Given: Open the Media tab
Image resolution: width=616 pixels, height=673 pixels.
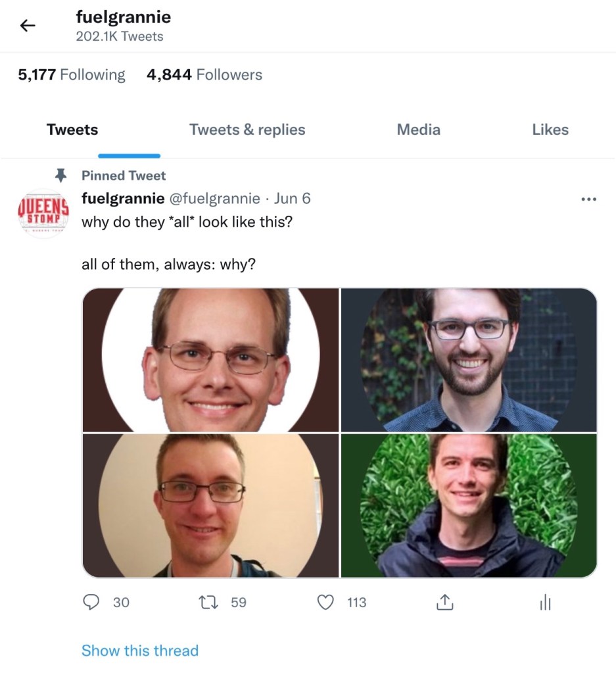Looking at the screenshot, I should pyautogui.click(x=418, y=130).
